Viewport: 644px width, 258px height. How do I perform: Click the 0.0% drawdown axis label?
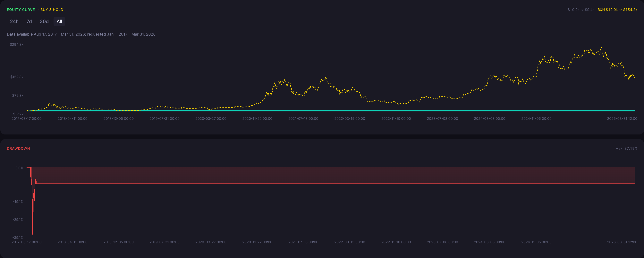(x=19, y=168)
